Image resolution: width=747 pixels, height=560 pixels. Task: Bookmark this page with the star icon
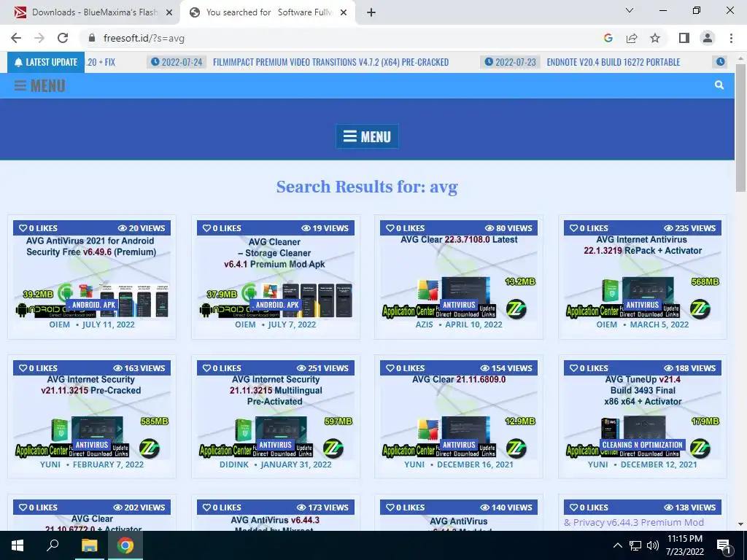click(x=655, y=38)
